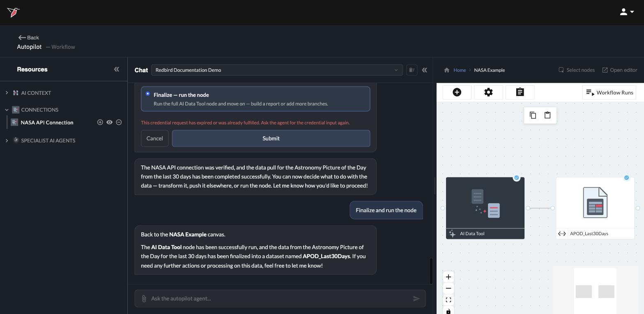Collapse the Resources panel
644x314 pixels.
117,69
